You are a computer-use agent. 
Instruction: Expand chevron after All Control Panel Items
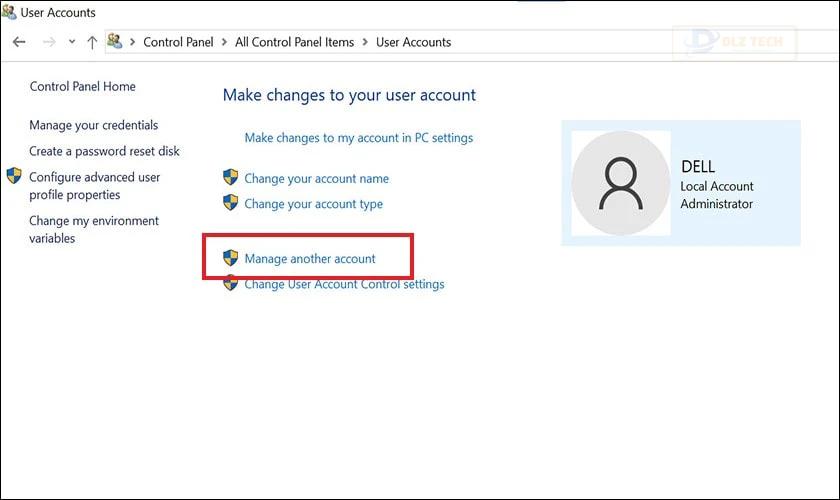365,42
